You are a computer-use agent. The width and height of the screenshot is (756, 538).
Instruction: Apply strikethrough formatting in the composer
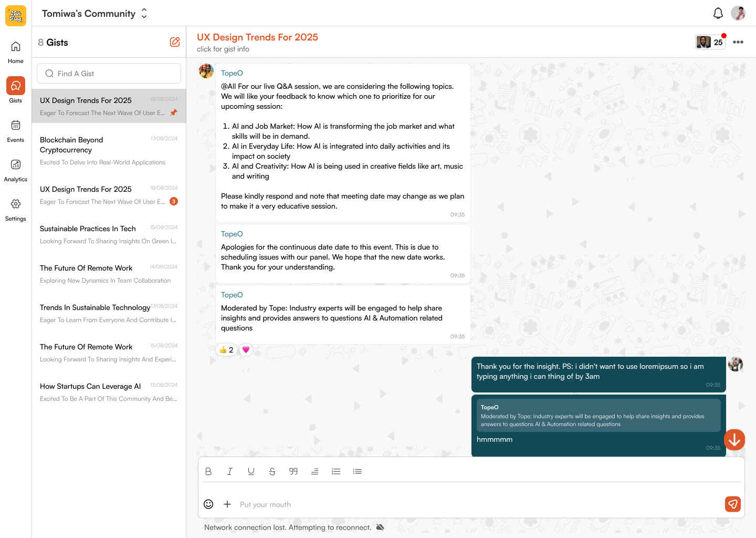[272, 471]
